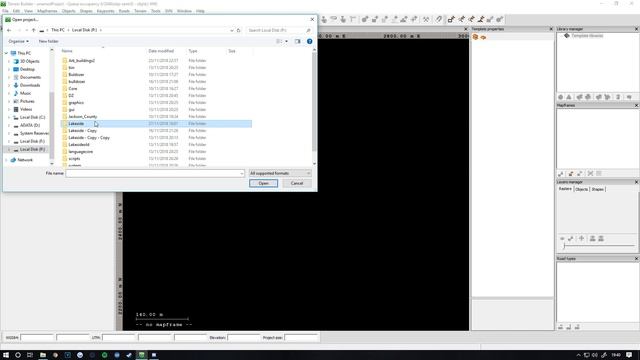Select the Jackson_County folder
Viewport: 640px width, 360px height.
[83, 117]
